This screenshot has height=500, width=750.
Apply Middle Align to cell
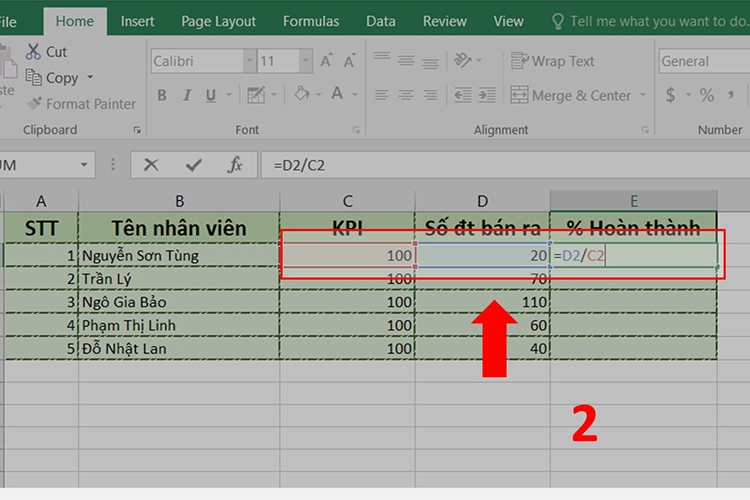(406, 60)
